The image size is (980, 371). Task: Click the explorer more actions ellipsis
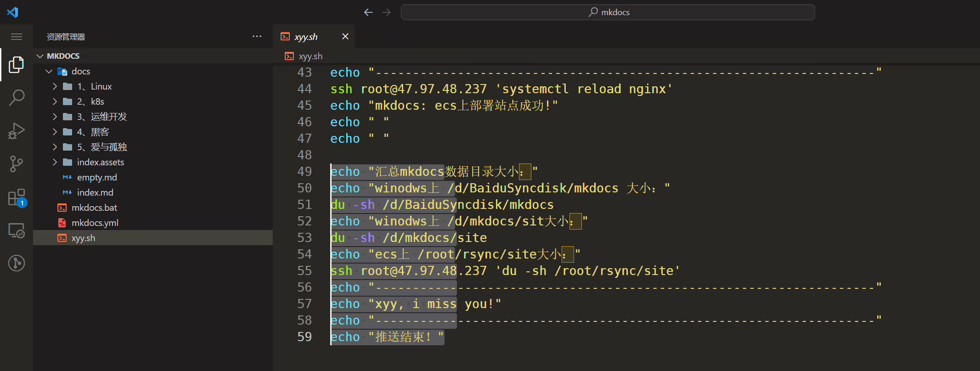257,37
